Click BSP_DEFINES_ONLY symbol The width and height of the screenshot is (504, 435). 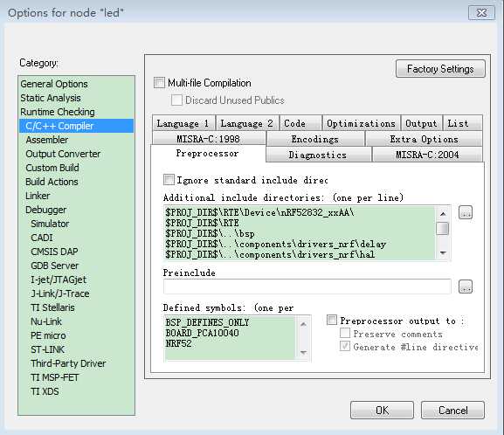point(207,322)
